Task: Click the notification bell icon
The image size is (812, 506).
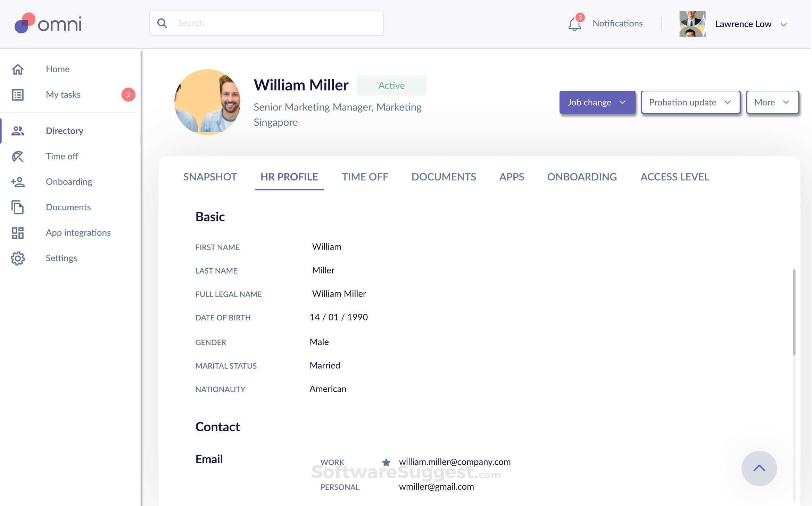Action: click(x=574, y=24)
